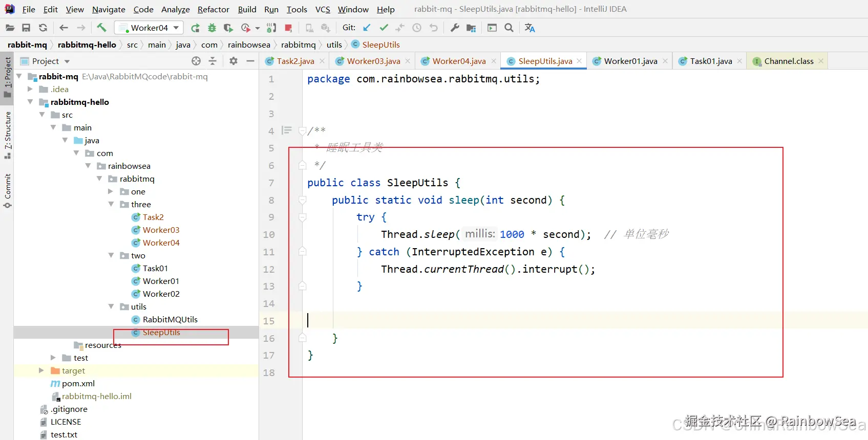868x440 pixels.
Task: Click the Open folder toolbar icon
Action: point(10,28)
